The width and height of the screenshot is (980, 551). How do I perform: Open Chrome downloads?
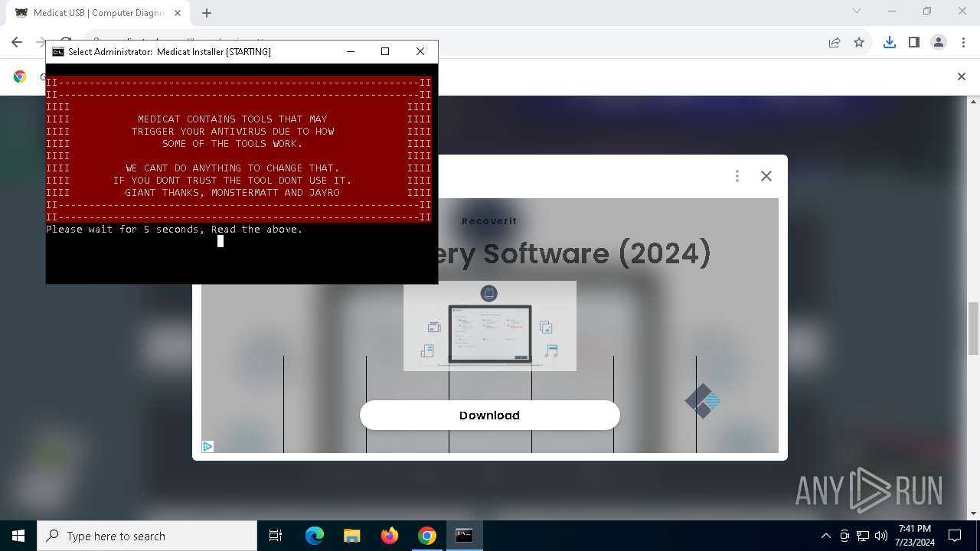(889, 42)
